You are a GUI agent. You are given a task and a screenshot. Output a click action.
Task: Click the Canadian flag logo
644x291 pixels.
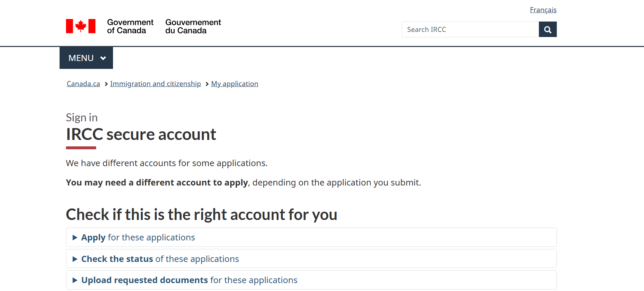81,26
